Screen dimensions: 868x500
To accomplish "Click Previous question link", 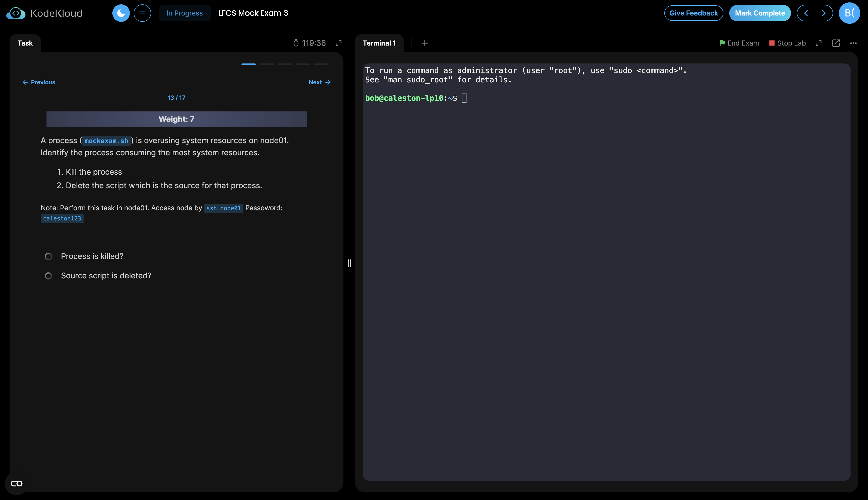I will coord(39,82).
